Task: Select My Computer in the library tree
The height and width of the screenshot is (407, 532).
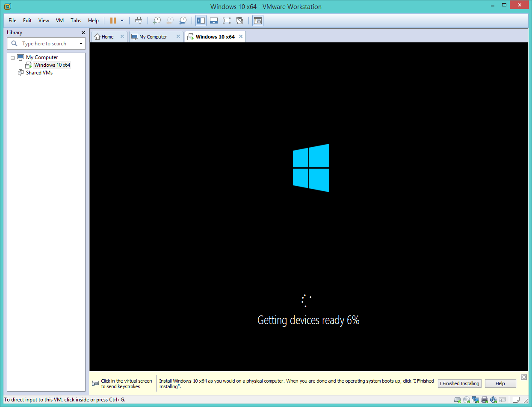Action: pos(42,57)
